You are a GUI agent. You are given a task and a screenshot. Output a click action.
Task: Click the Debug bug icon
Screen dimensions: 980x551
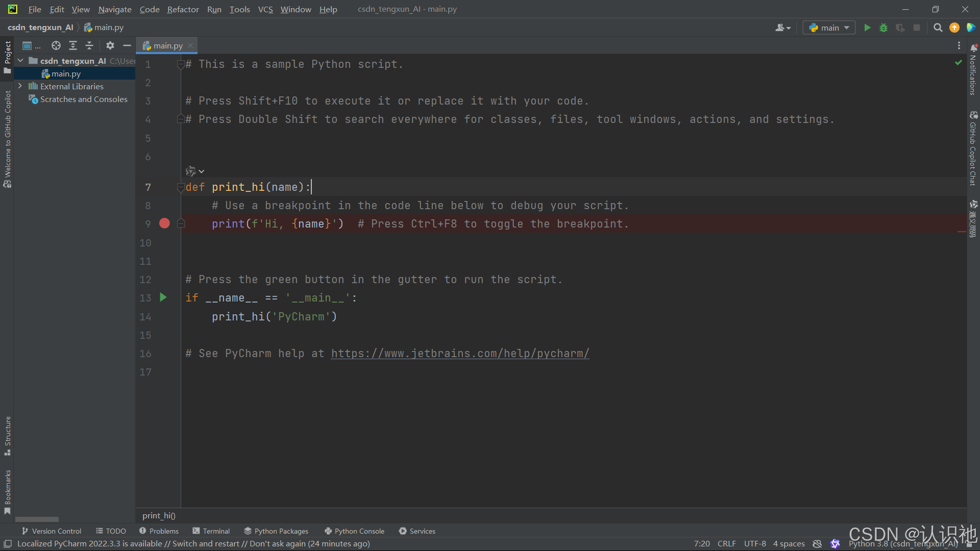coord(884,28)
